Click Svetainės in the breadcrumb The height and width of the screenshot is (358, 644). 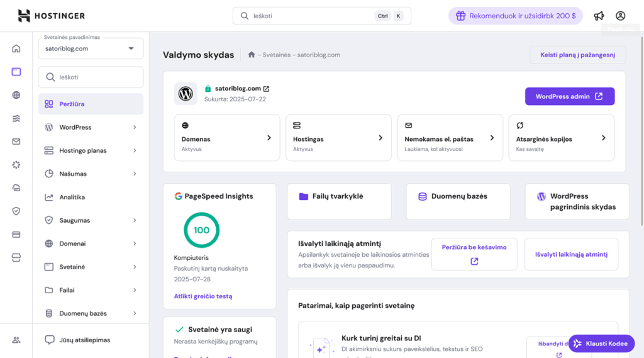click(277, 55)
